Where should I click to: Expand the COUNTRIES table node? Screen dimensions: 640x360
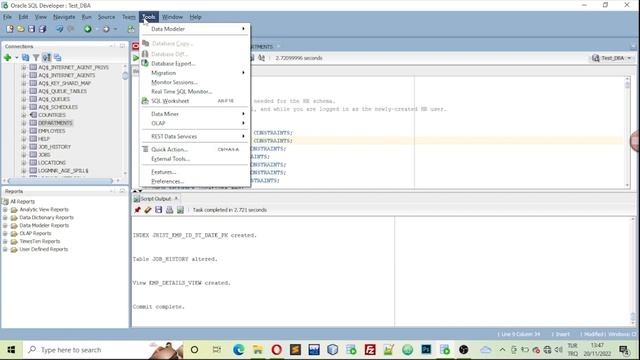[24, 115]
